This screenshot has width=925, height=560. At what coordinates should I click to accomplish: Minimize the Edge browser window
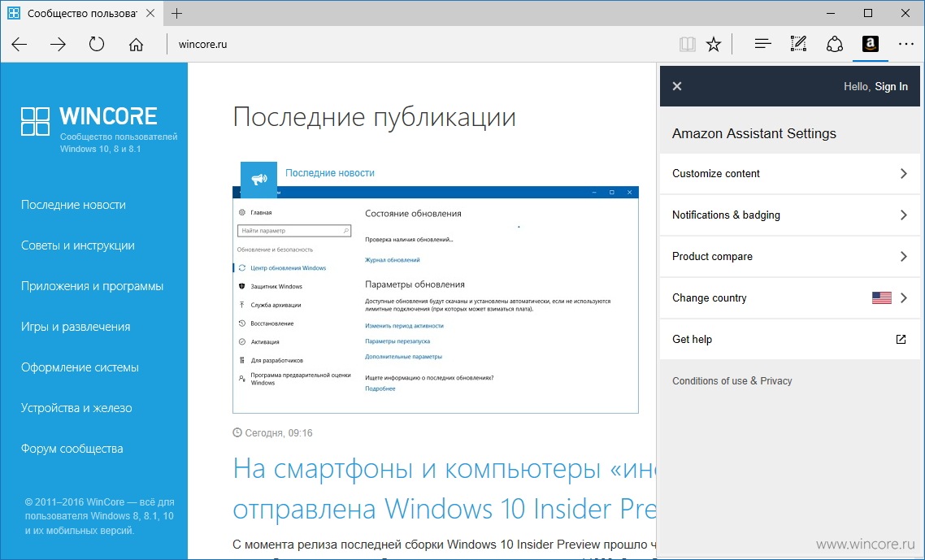[831, 13]
